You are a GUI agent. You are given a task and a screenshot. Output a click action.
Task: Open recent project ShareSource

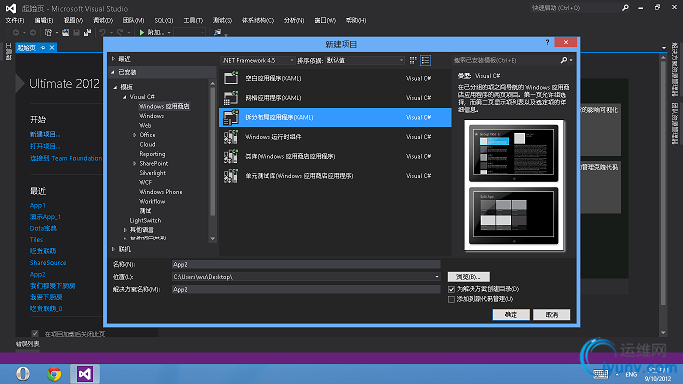pos(48,263)
